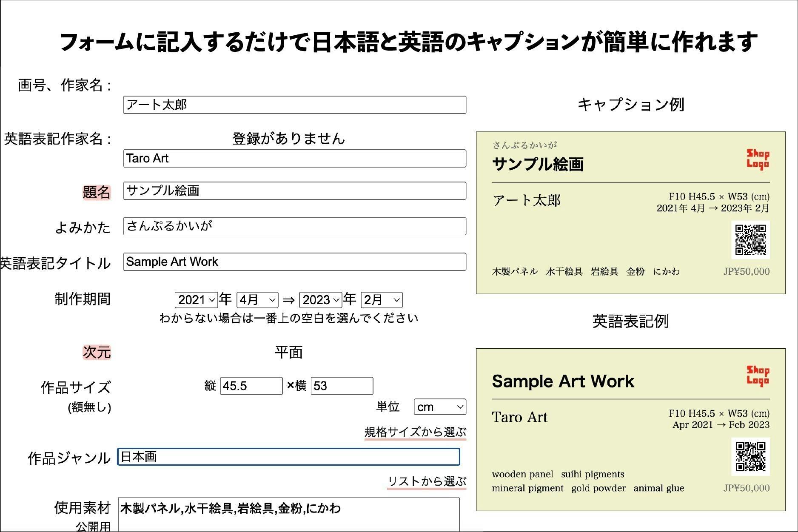Click the Taro Art English name field
This screenshot has height=532, width=798.
click(x=294, y=159)
